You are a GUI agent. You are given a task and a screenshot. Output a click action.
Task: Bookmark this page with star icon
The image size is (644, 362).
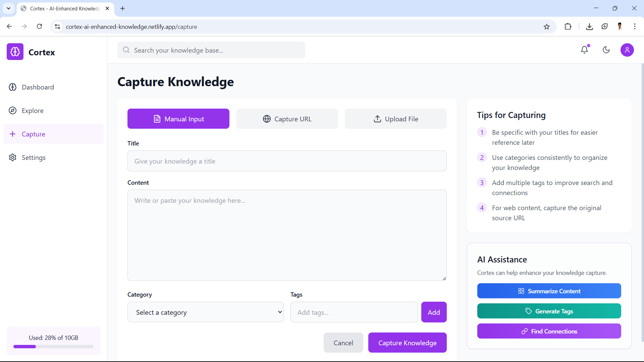tap(547, 27)
